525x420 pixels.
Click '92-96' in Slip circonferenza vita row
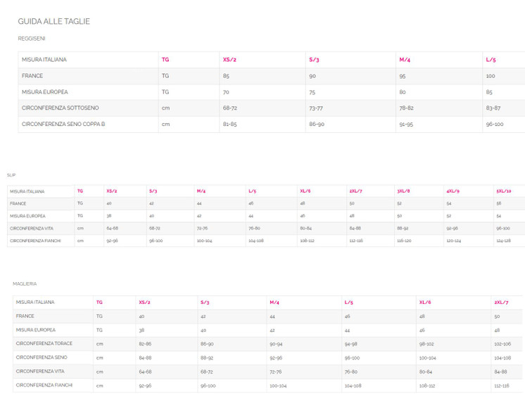(452, 228)
